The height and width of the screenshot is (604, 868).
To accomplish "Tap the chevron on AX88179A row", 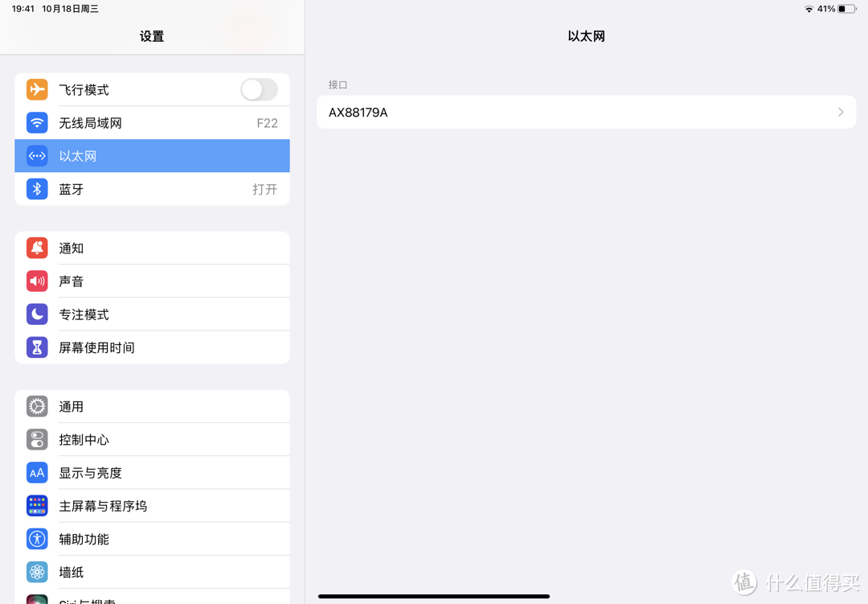I will [x=841, y=112].
